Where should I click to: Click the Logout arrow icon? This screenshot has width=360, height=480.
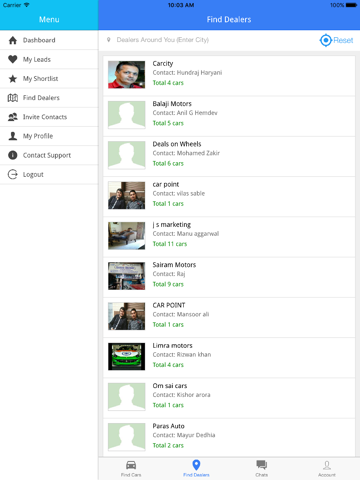13,174
